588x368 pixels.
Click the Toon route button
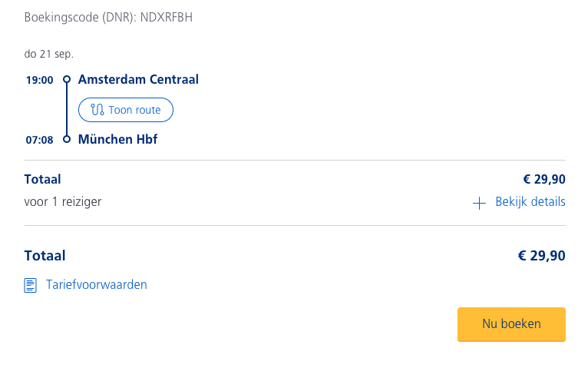tap(126, 110)
